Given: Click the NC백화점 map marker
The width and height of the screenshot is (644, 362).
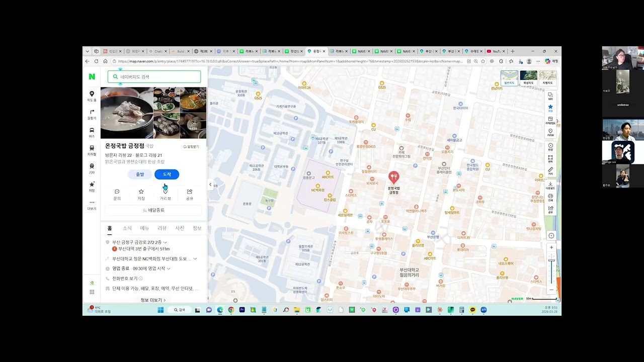Looking at the screenshot, I should [x=317, y=186].
